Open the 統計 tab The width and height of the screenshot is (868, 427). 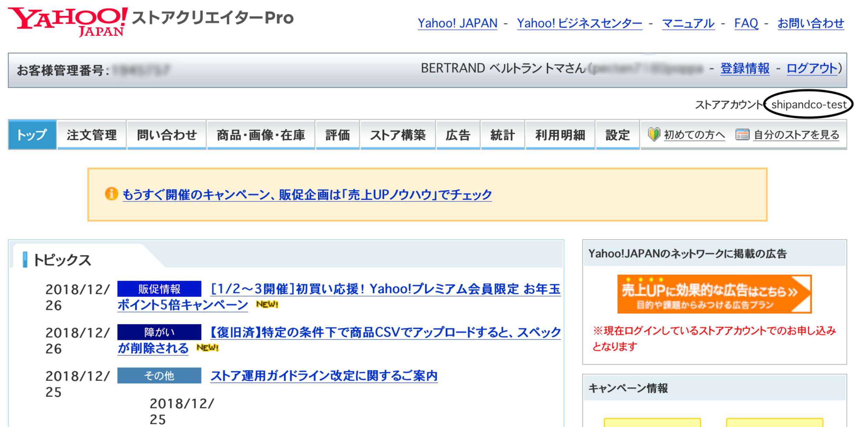coord(503,135)
